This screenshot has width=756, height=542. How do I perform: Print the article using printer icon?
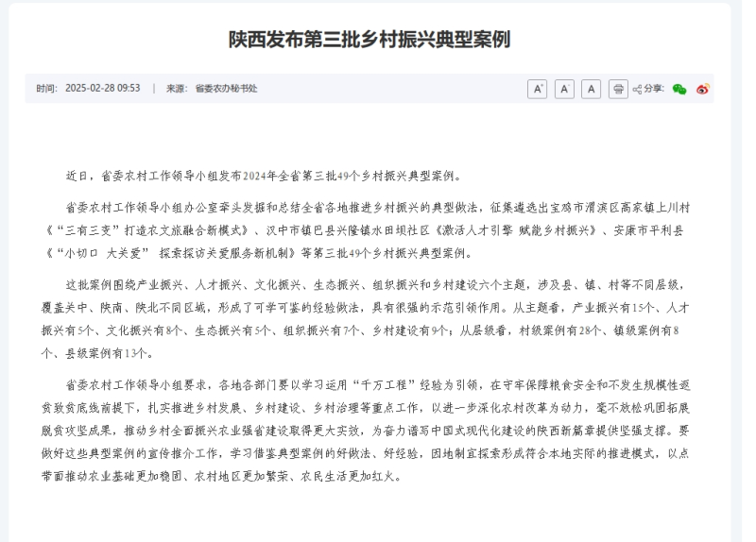618,89
